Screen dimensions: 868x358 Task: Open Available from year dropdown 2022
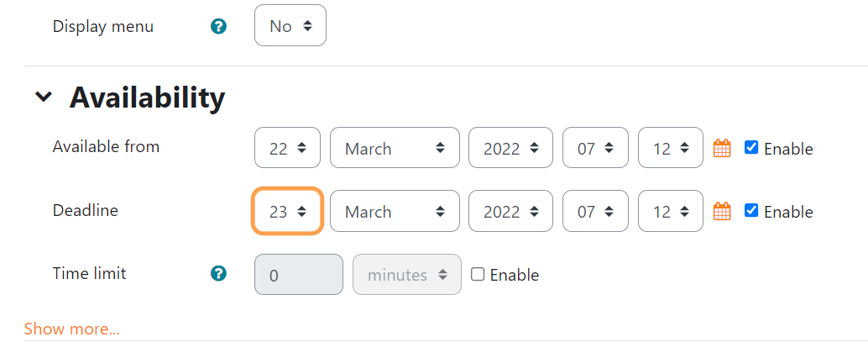510,147
